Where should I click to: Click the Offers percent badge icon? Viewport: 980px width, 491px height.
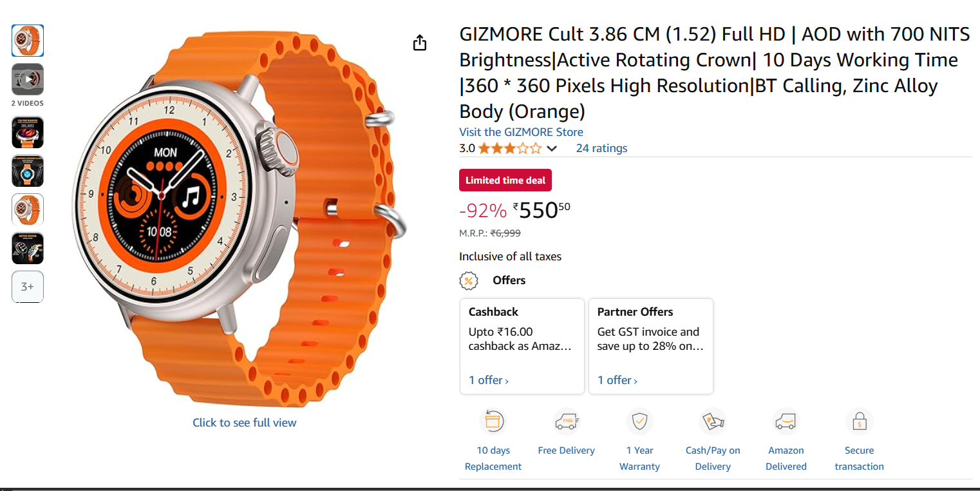pos(469,280)
